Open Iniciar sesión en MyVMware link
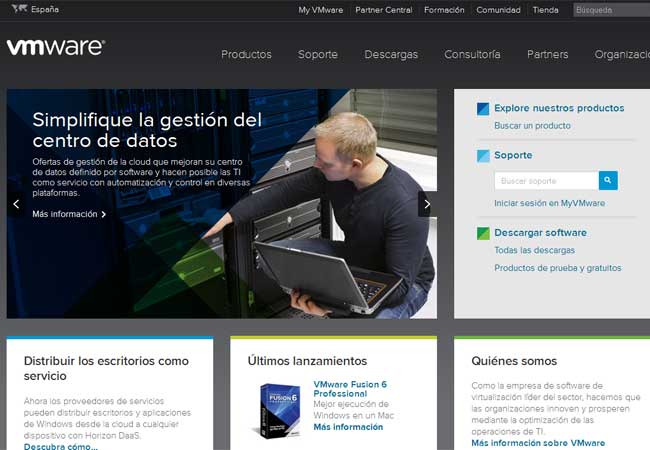This screenshot has width=650, height=450. (x=550, y=203)
